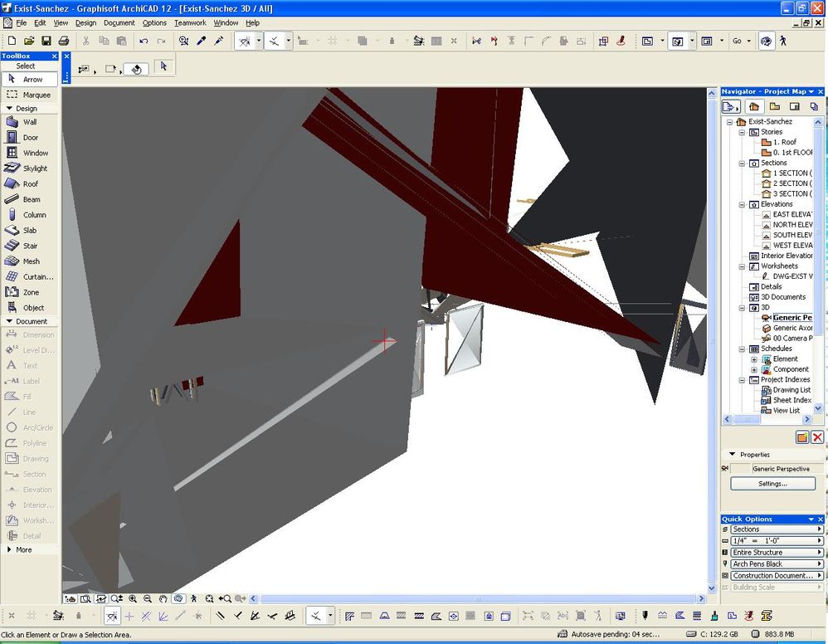Choose the Wall tool
The image size is (828, 644).
(x=30, y=122)
